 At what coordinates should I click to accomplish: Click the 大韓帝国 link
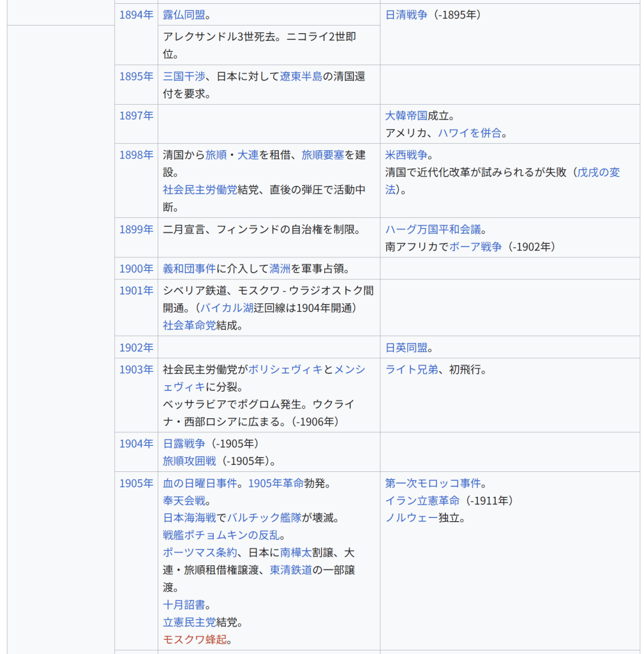click(406, 116)
